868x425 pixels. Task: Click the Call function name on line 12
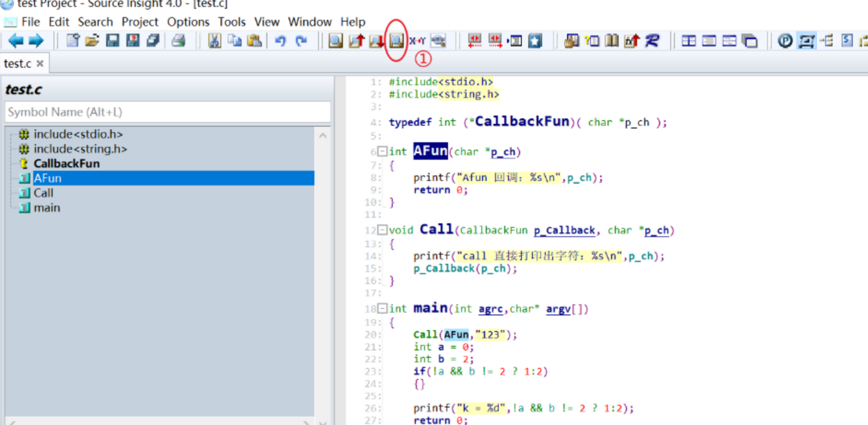tap(437, 229)
